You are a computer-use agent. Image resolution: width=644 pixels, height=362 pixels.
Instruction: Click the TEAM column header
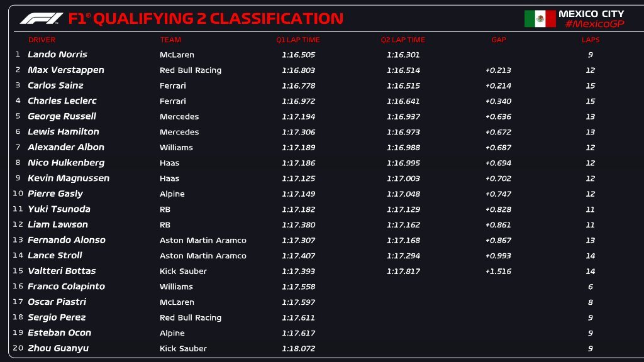tap(170, 40)
